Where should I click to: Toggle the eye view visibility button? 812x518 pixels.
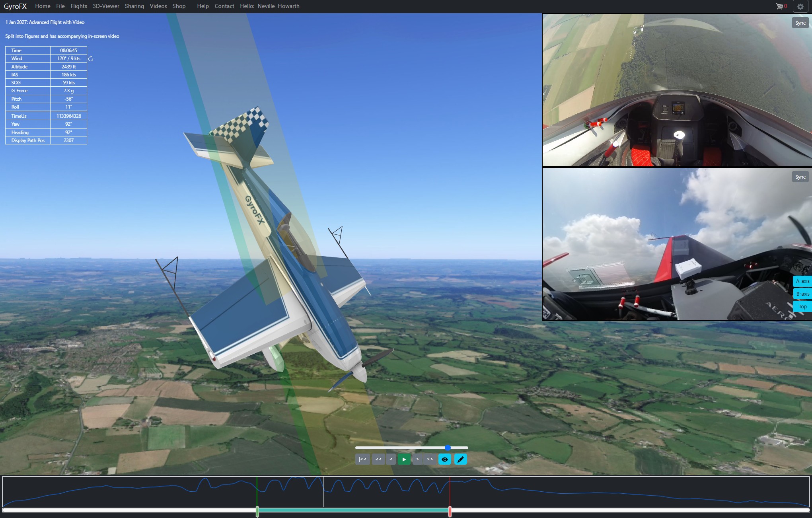(445, 460)
